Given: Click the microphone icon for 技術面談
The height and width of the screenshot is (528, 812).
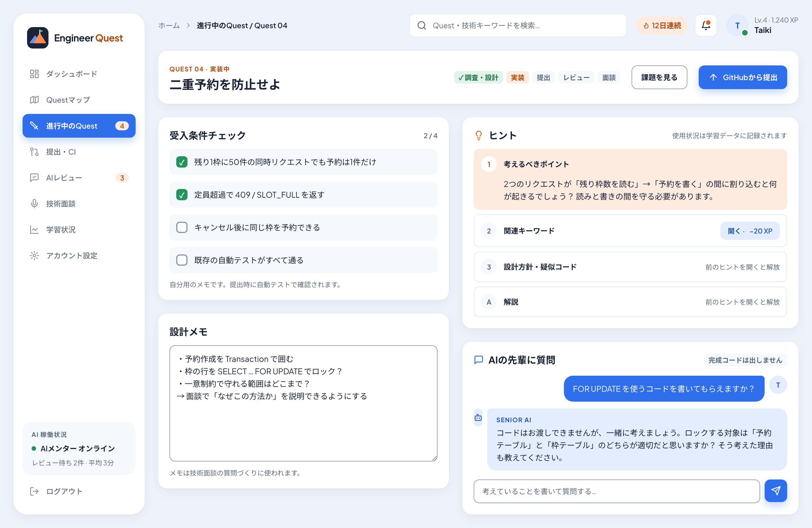Looking at the screenshot, I should tap(34, 203).
